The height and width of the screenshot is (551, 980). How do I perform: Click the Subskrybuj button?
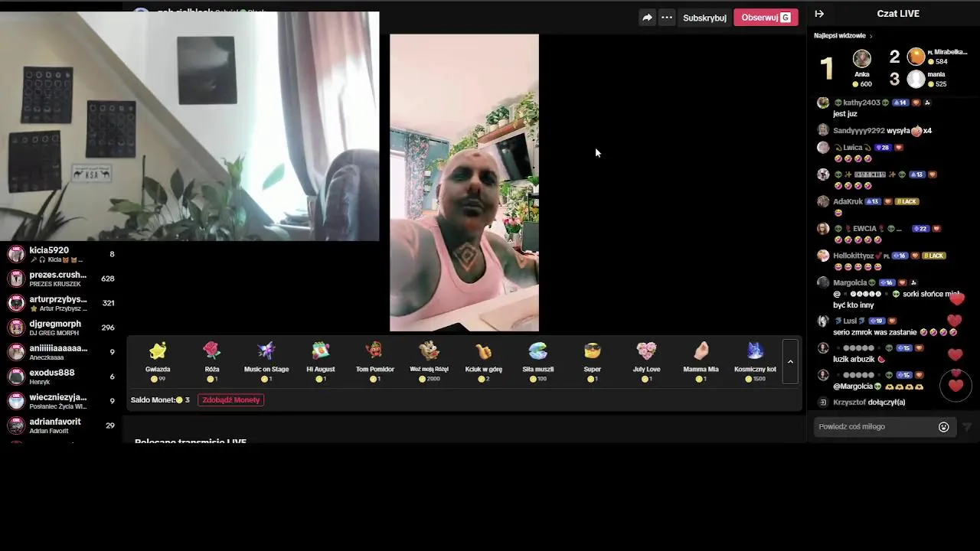[704, 18]
